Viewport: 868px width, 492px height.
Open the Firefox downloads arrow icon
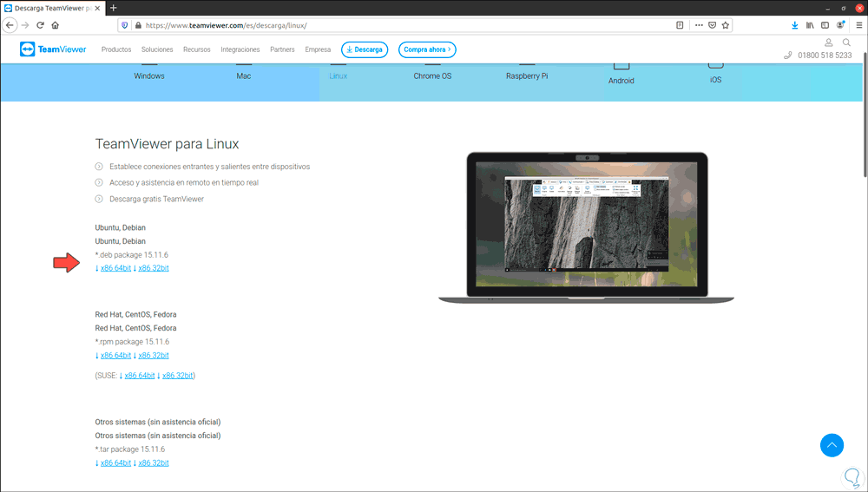point(794,25)
